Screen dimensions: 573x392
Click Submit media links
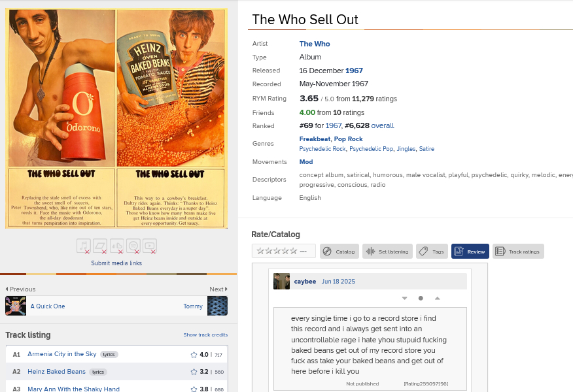116,263
